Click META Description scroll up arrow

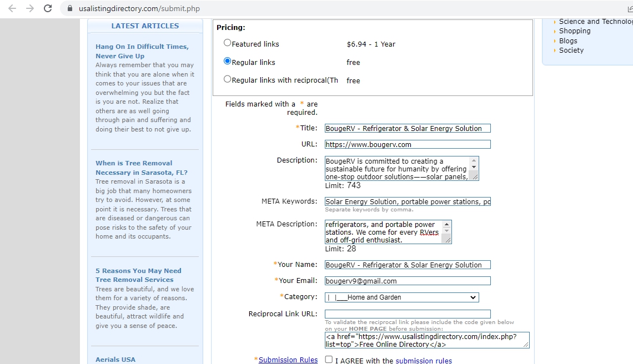[446, 225]
